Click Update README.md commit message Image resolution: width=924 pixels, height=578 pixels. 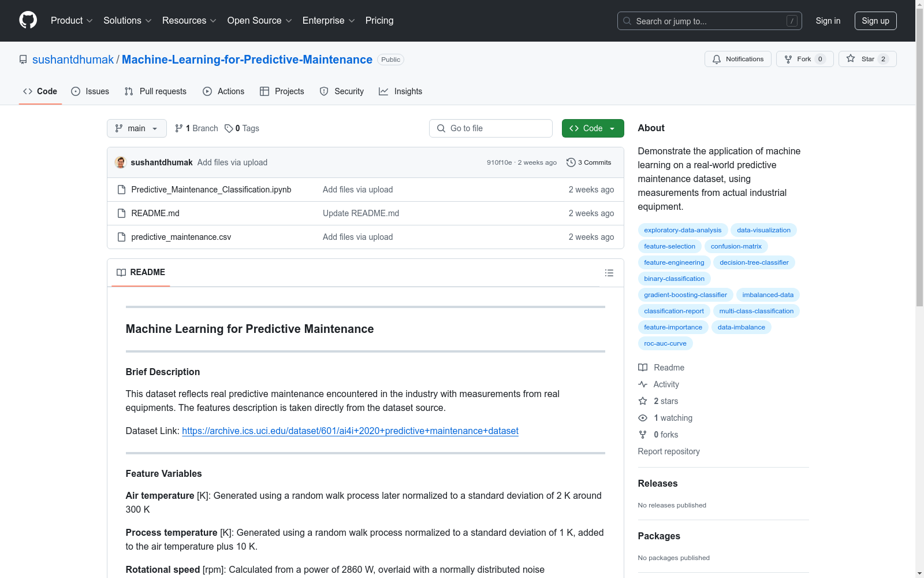(x=361, y=213)
